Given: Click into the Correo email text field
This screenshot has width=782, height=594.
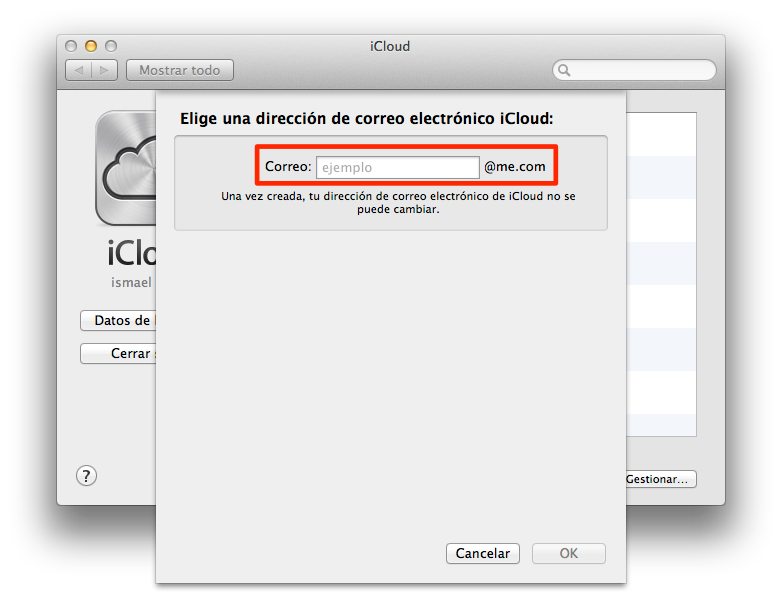Looking at the screenshot, I should pos(397,168).
